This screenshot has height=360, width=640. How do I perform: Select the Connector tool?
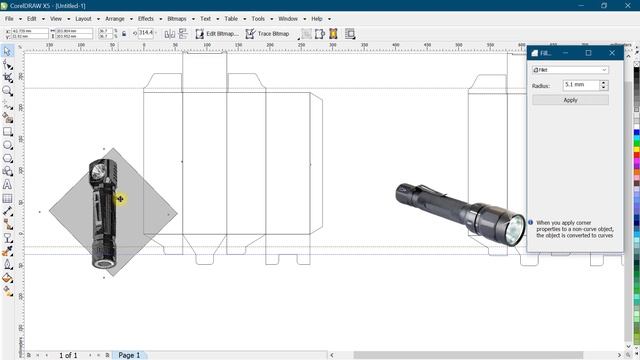[x=7, y=224]
